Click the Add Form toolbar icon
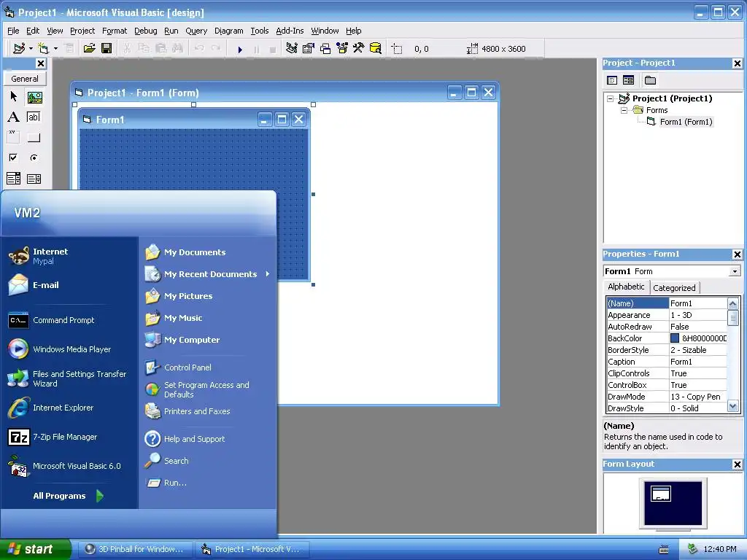This screenshot has width=747, height=560. (43, 49)
